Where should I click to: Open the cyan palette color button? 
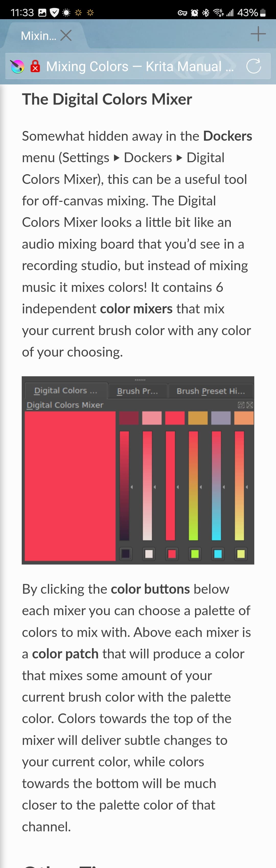218,554
